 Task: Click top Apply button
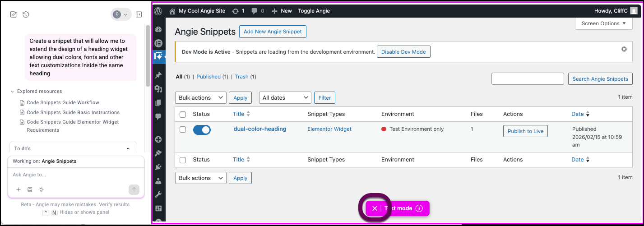(x=240, y=97)
